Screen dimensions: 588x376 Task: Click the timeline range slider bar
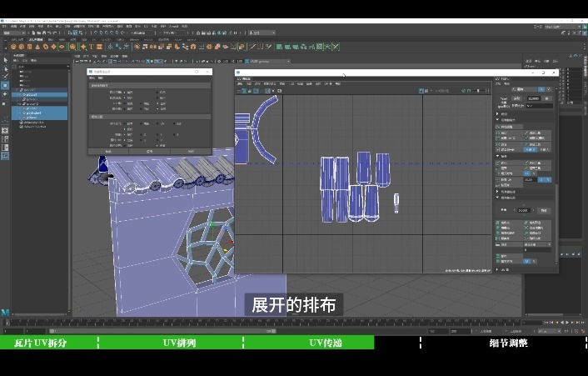[162, 331]
